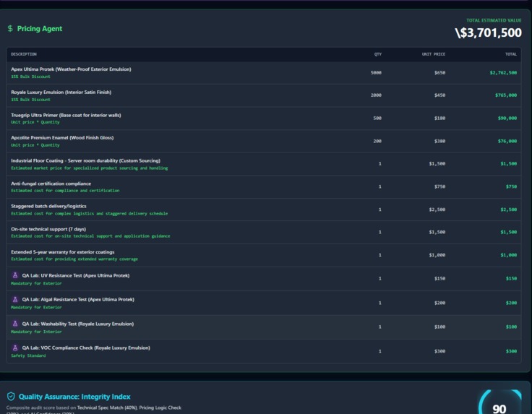This screenshot has width=532, height=414.
Task: Click the Integrity Index score gauge showing 90
Action: tap(499, 403)
